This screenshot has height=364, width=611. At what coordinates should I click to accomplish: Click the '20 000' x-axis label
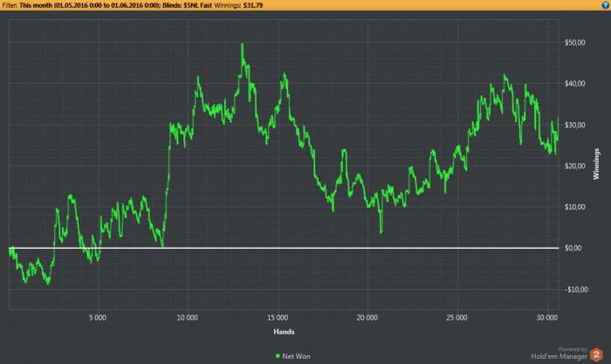367,318
